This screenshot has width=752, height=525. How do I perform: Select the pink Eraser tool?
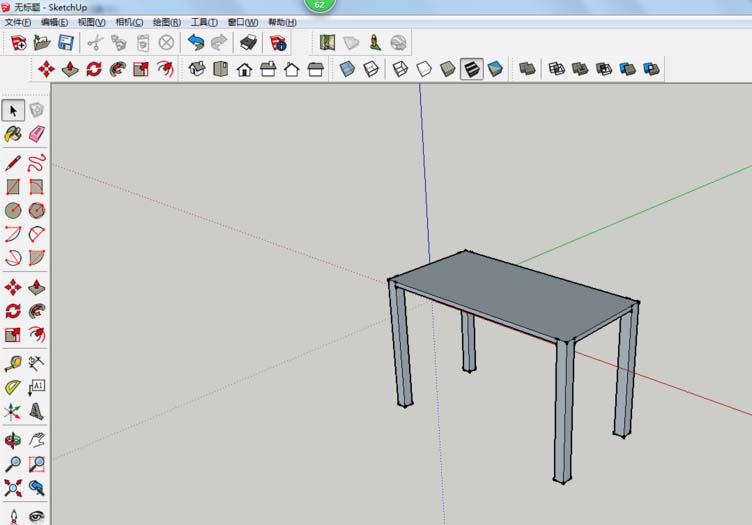[37, 134]
